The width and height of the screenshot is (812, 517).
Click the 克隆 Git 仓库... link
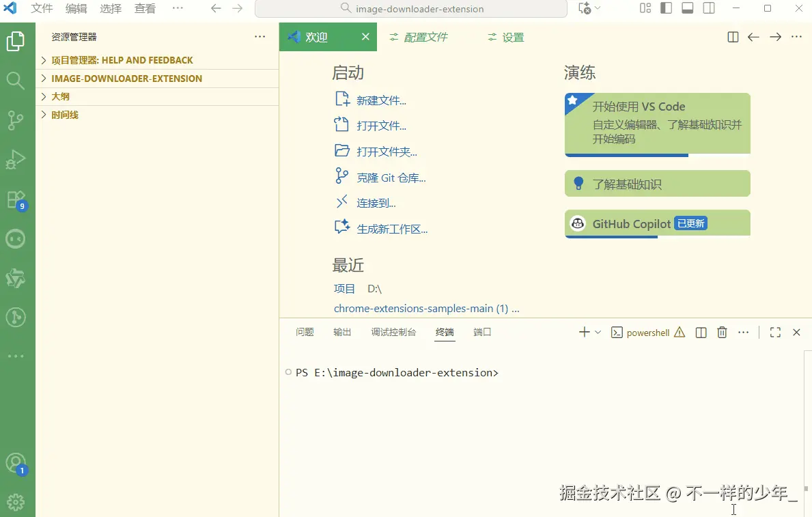tap(391, 178)
